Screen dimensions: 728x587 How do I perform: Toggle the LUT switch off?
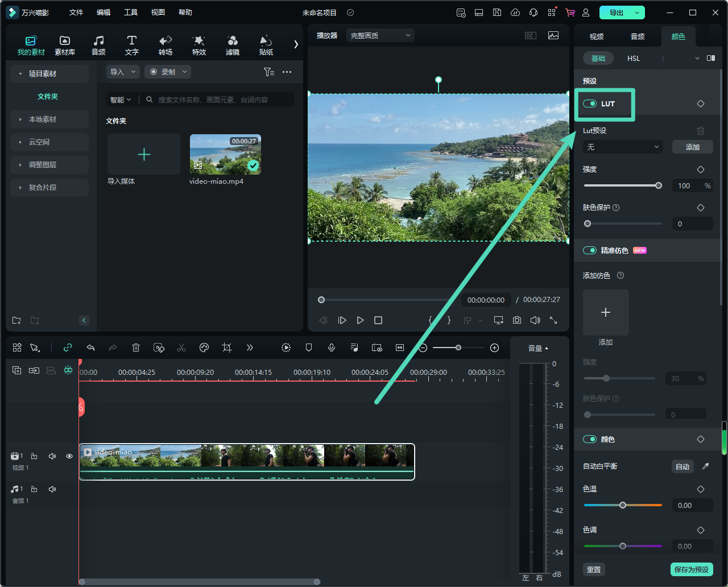[590, 104]
